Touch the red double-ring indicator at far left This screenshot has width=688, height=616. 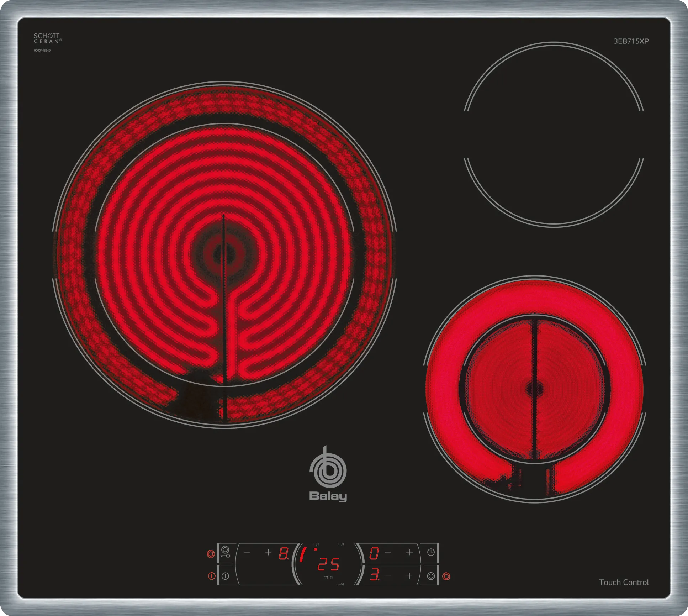211,554
